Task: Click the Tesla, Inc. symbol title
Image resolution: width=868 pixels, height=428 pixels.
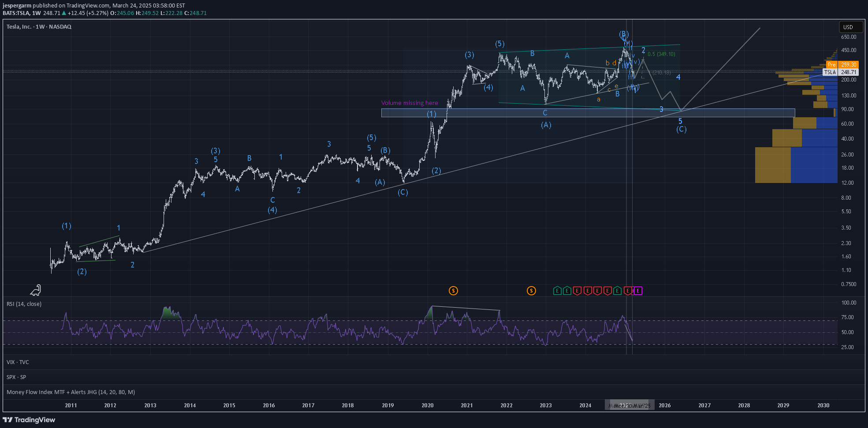Action: [39, 27]
